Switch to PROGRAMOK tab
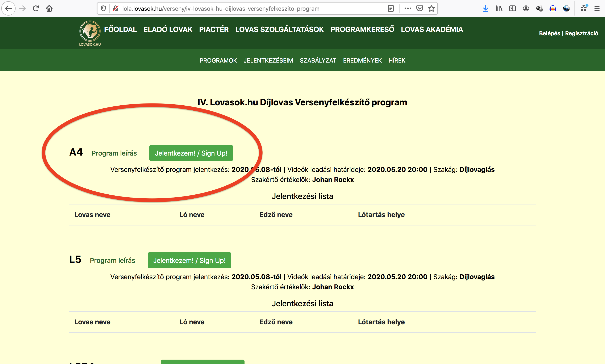Screen dimensions: 605x364 [218, 60]
